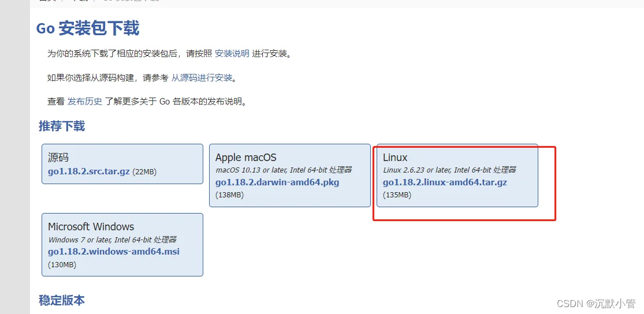The width and height of the screenshot is (644, 314).
Task: Open the 从源码进行安装 link
Action: pos(202,77)
